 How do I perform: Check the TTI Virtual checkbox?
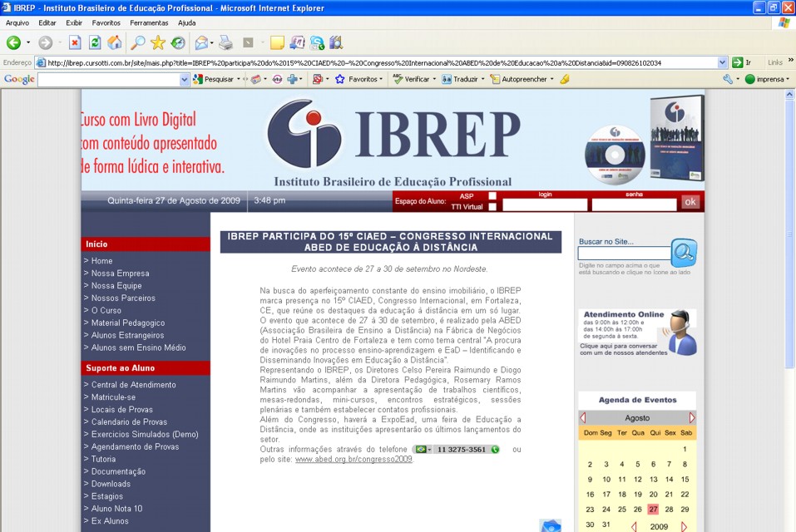(492, 206)
